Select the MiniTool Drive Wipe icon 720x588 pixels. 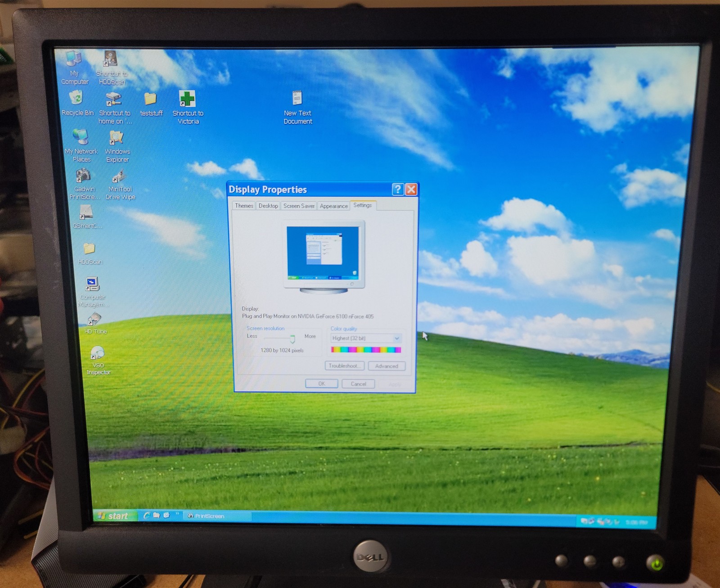click(120, 184)
